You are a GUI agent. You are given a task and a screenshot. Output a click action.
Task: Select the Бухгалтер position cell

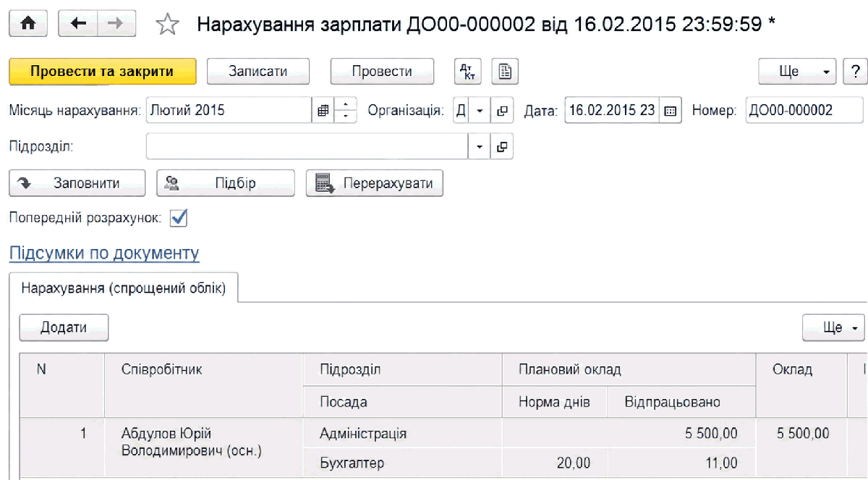[402, 463]
